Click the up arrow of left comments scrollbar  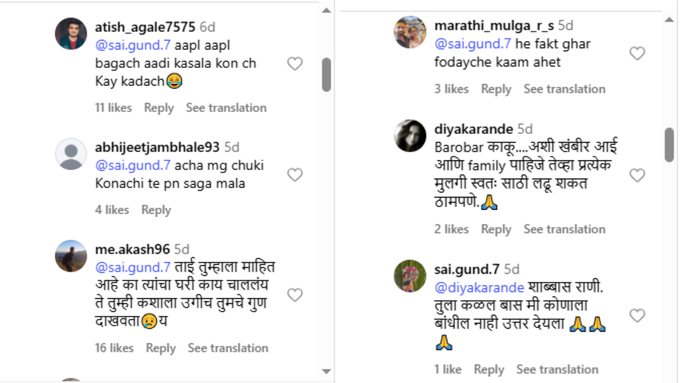(x=327, y=10)
